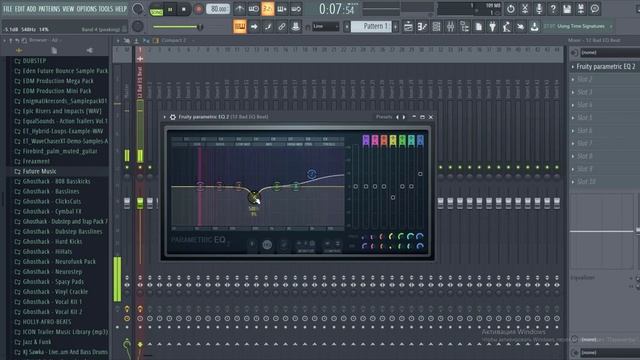
Task: Click the red record button
Action: click(198, 9)
